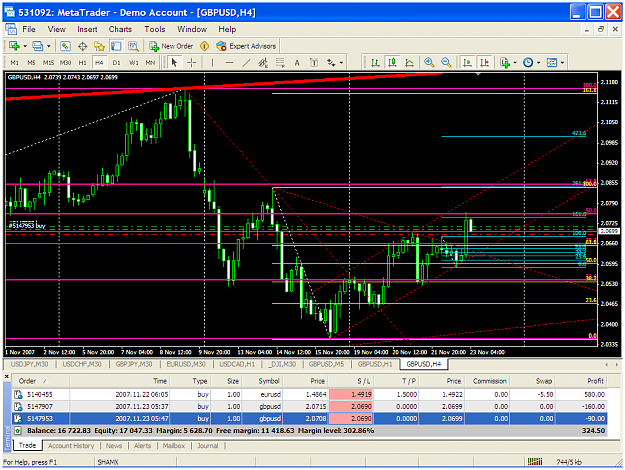Image resolution: width=625 pixels, height=470 pixels.
Task: Click the New Order button
Action: (171, 46)
